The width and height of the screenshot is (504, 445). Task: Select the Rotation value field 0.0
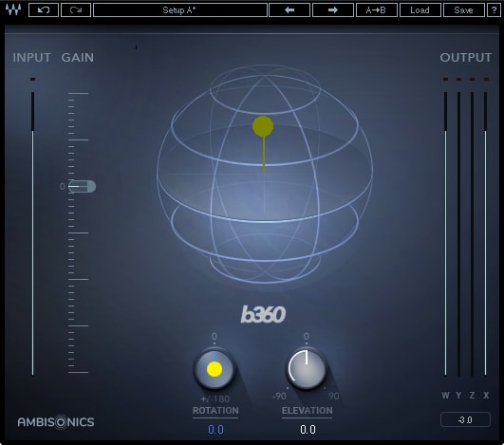pos(215,430)
